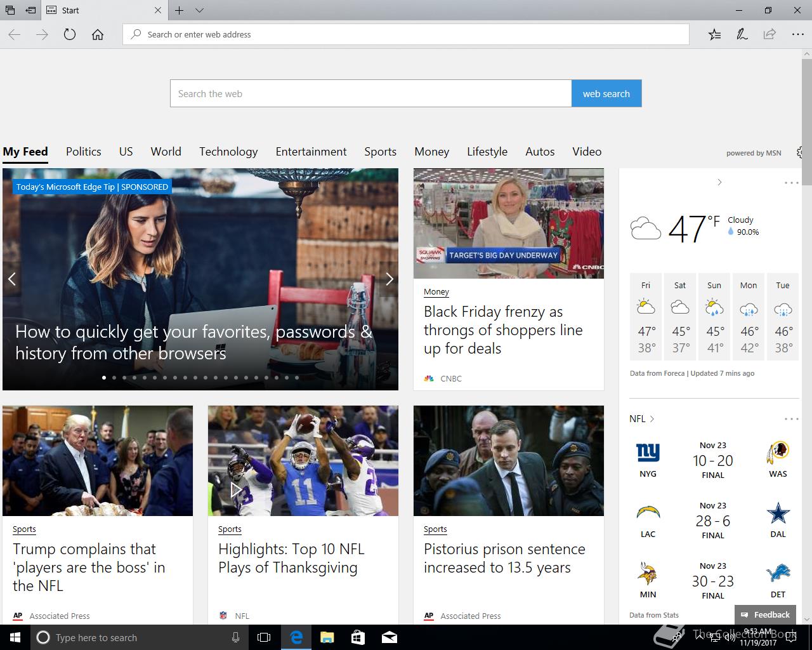This screenshot has height=650, width=812.
Task: Click the Pistorius article photo
Action: tap(509, 461)
